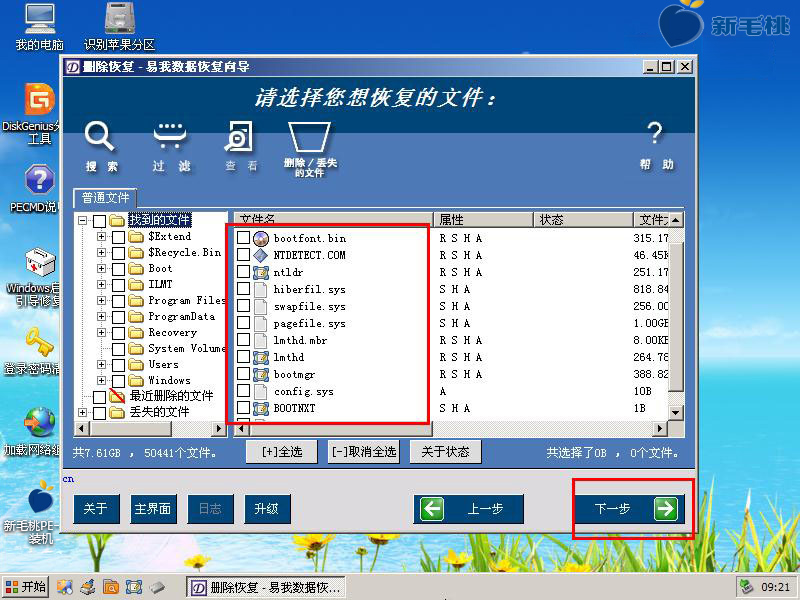Click the View (查看) preview icon
800x600 pixels.
[238, 136]
